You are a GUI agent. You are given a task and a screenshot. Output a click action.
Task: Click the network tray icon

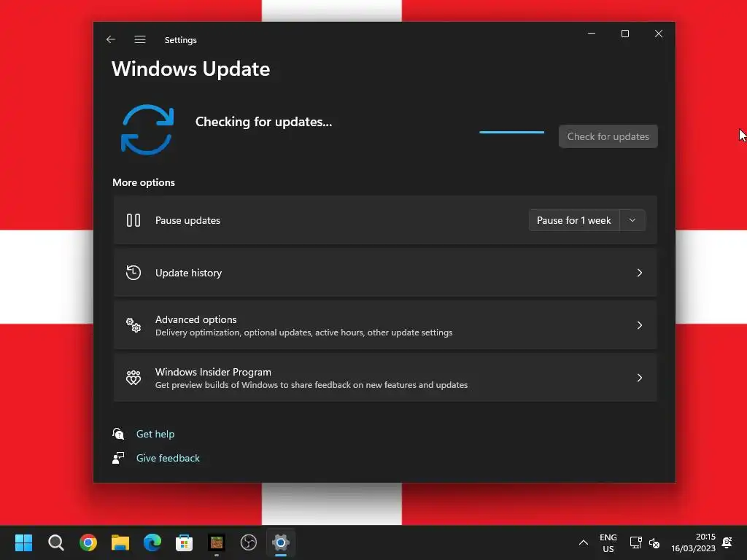(635, 542)
